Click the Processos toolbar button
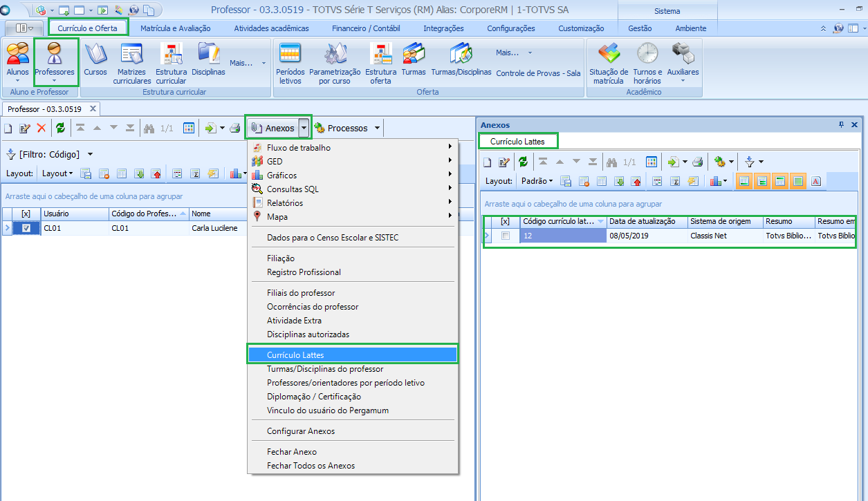 coord(341,128)
